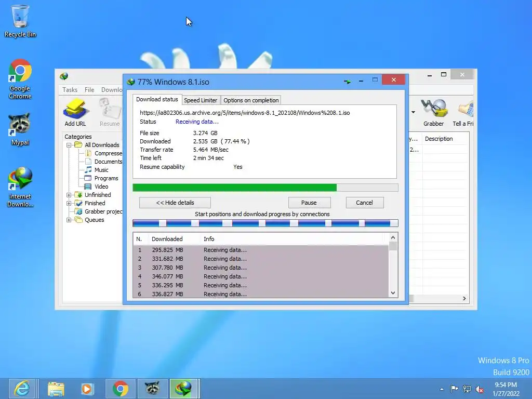The image size is (532, 399).
Task: Click the IDM icon in download dialog title bar
Action: click(131, 82)
